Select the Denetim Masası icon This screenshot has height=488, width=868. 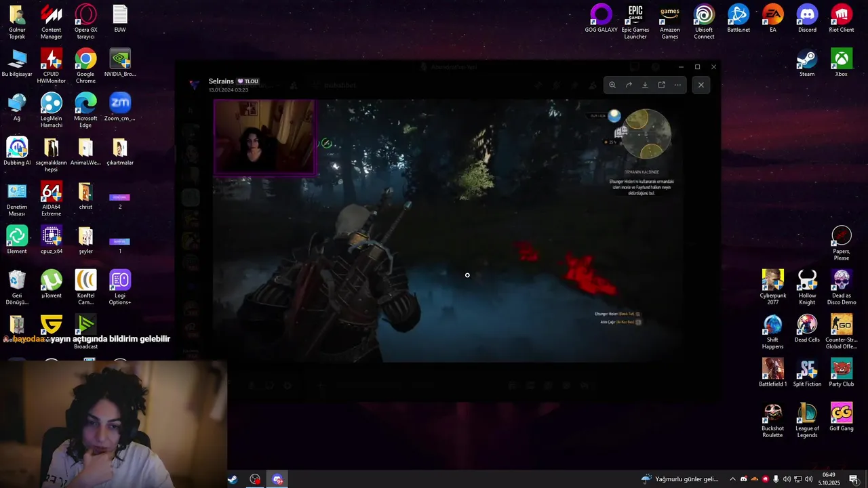pos(17,199)
